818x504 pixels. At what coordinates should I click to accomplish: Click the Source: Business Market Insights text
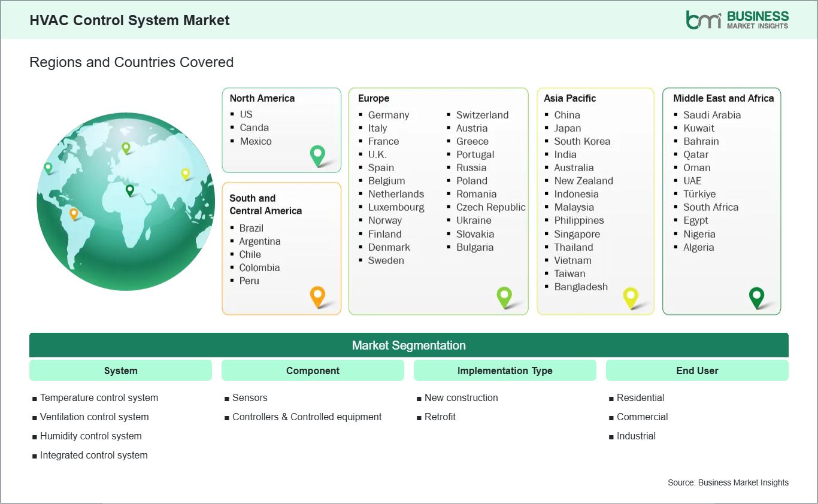tap(728, 482)
